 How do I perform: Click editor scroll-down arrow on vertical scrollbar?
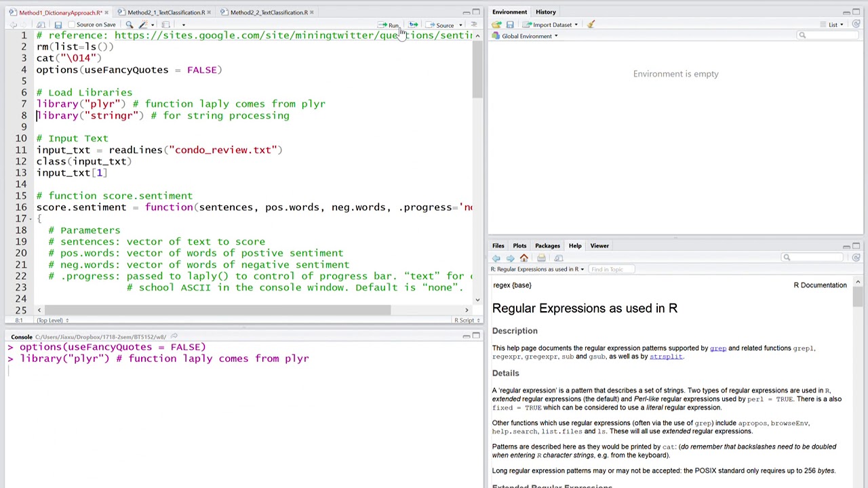[x=477, y=300]
